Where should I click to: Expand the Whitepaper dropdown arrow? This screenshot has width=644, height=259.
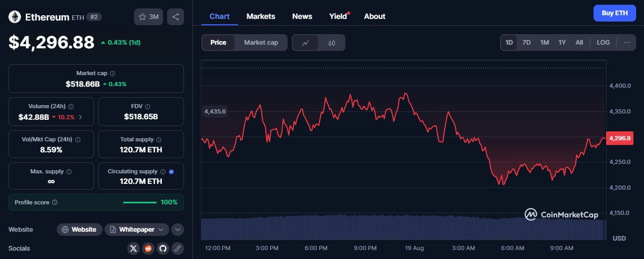click(161, 230)
